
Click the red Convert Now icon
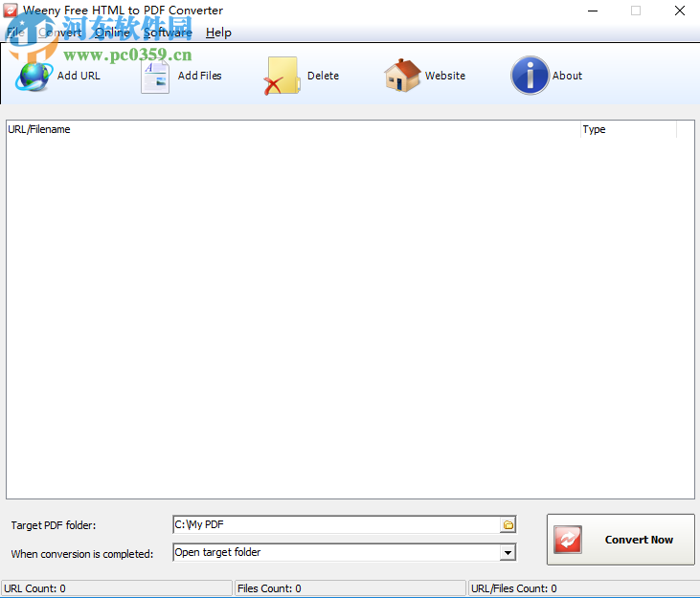[568, 540]
